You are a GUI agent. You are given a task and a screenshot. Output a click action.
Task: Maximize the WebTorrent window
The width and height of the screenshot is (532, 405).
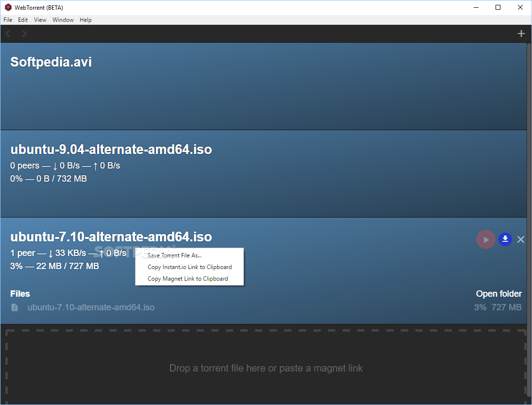[x=498, y=7]
